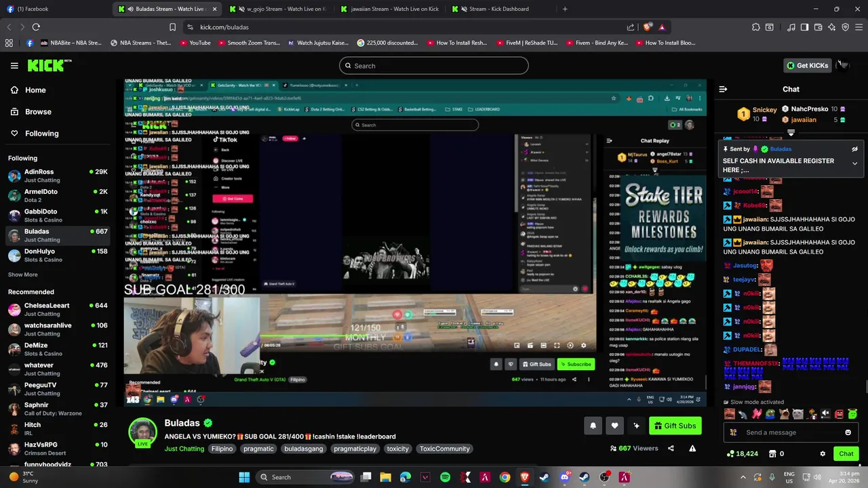868x488 pixels.
Task: Open Brave Wallet icon
Action: 818,27
